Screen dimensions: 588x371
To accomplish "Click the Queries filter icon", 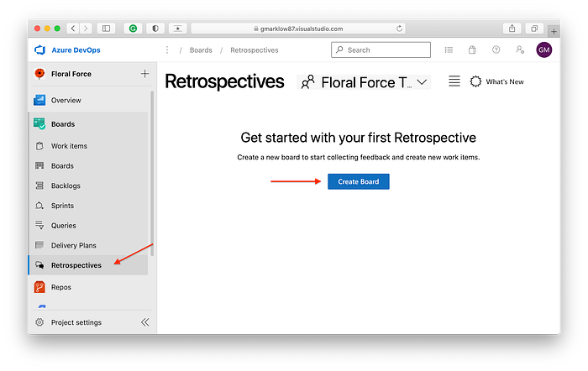I will point(39,225).
